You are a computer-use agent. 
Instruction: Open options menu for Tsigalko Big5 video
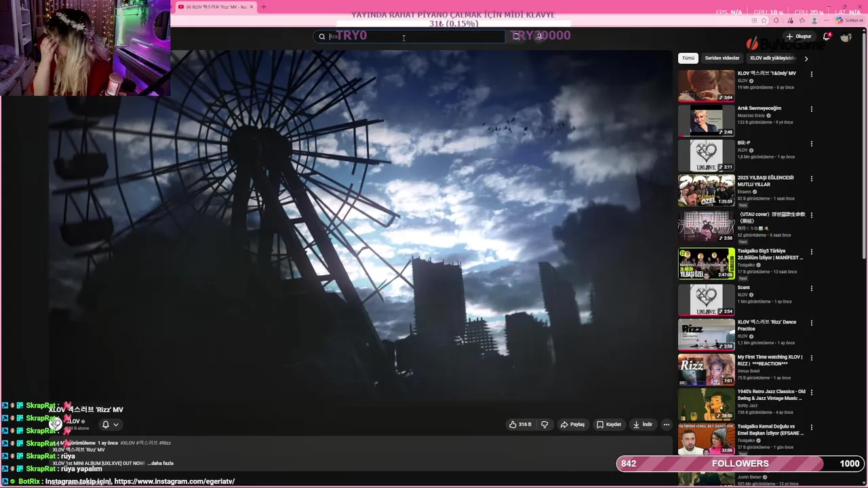click(811, 252)
